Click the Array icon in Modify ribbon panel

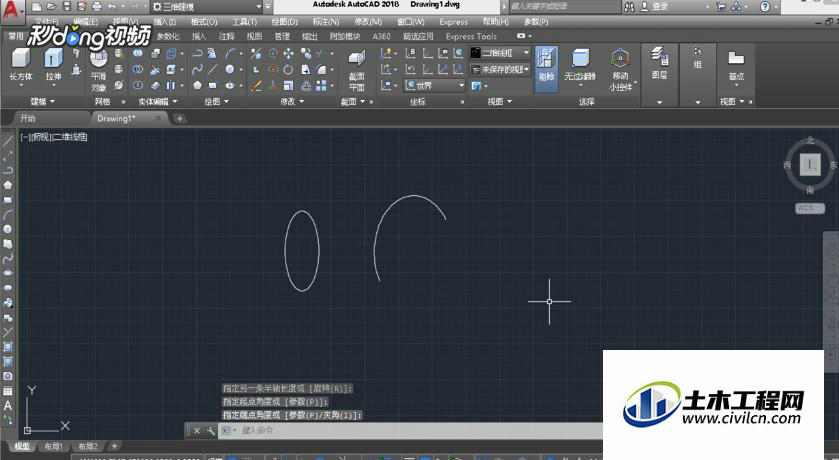[321, 86]
